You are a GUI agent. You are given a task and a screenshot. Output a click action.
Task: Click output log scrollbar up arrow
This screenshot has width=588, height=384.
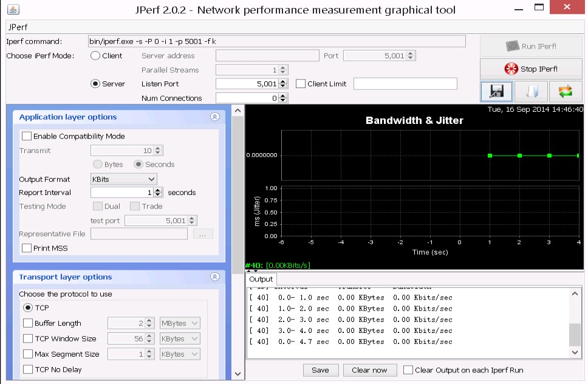575,294
